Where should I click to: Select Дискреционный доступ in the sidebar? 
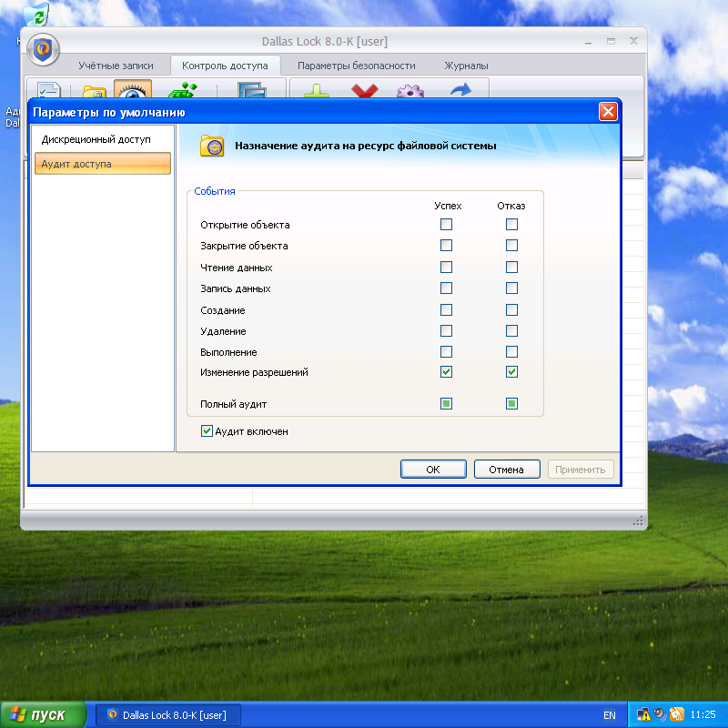click(x=103, y=139)
